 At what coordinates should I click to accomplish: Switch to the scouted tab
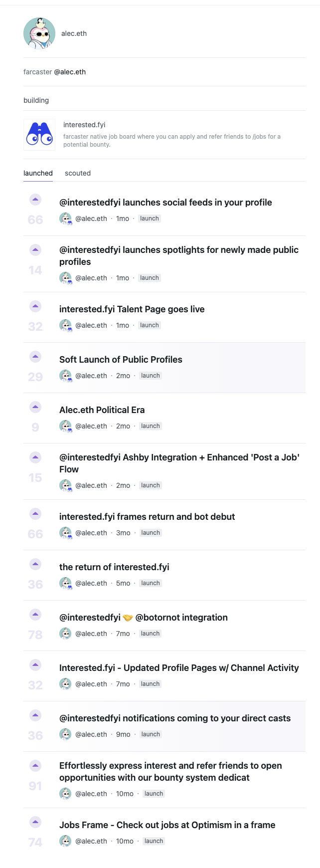(x=78, y=173)
